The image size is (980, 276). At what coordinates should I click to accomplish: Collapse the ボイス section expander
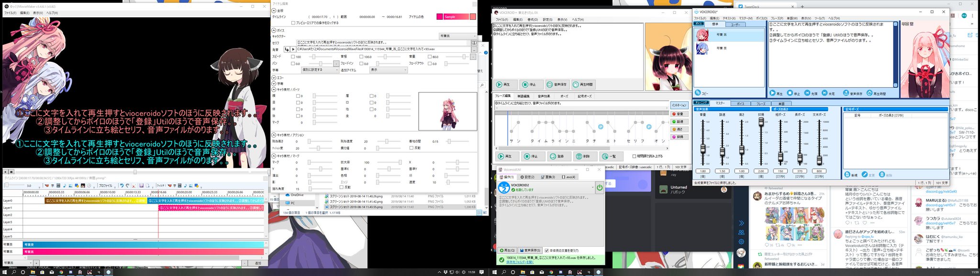point(274,30)
